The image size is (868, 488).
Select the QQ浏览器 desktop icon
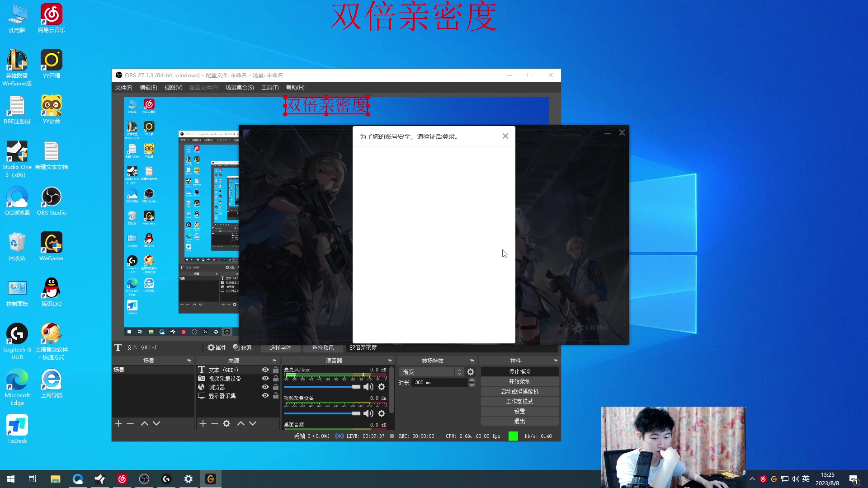[x=17, y=201]
